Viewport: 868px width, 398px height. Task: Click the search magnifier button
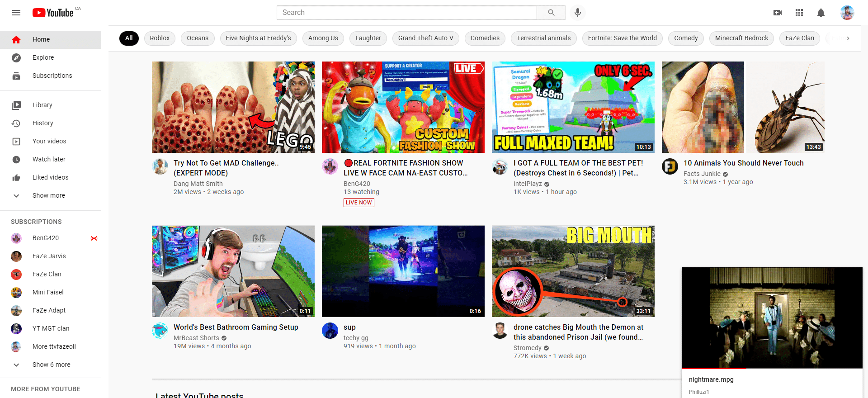coord(551,13)
